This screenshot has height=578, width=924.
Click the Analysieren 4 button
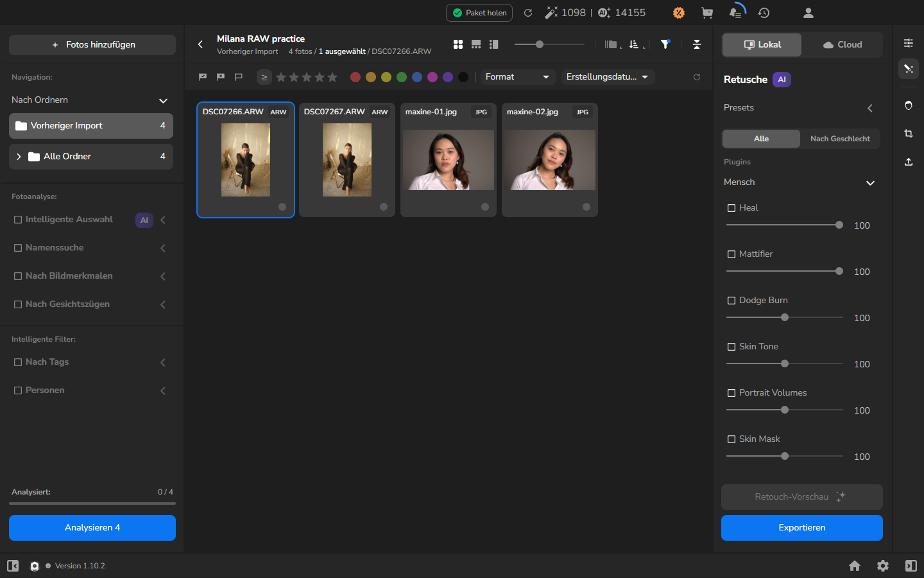coord(92,528)
